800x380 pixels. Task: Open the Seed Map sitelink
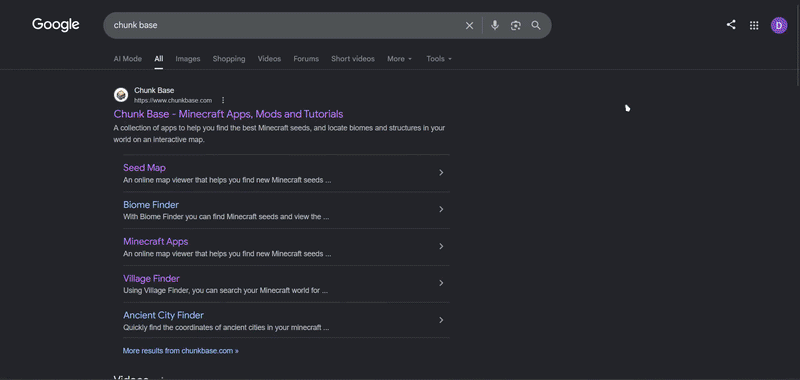click(144, 168)
